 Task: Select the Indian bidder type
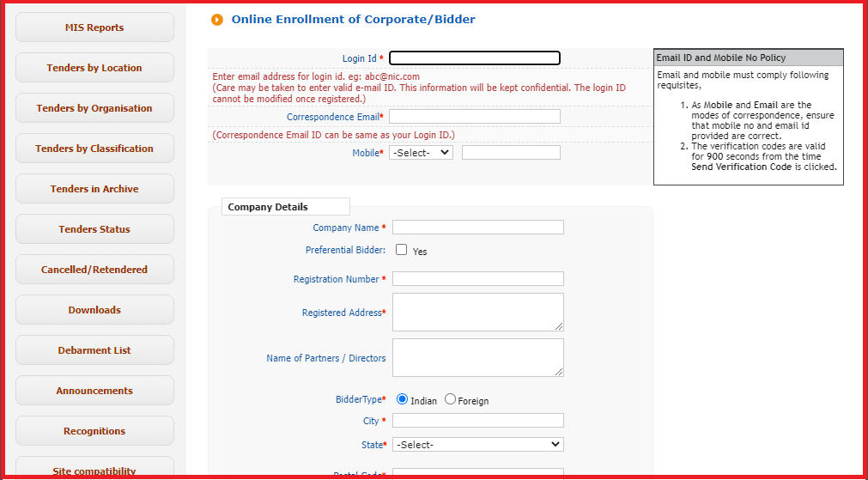point(402,399)
